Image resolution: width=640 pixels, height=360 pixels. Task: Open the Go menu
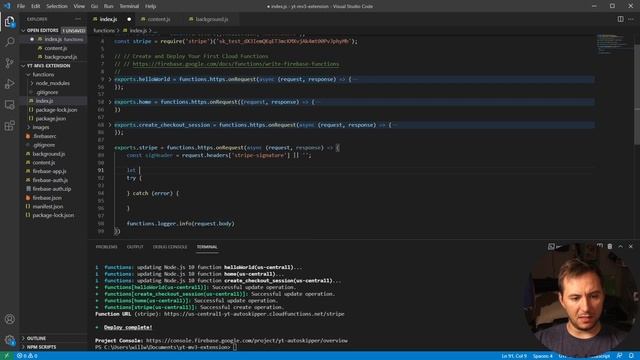click(x=94, y=6)
